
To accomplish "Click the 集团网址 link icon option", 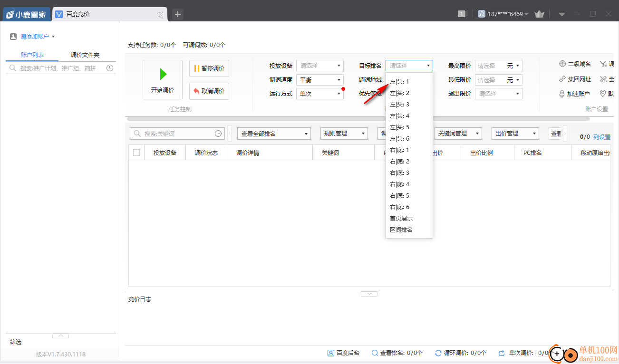I will (x=575, y=79).
